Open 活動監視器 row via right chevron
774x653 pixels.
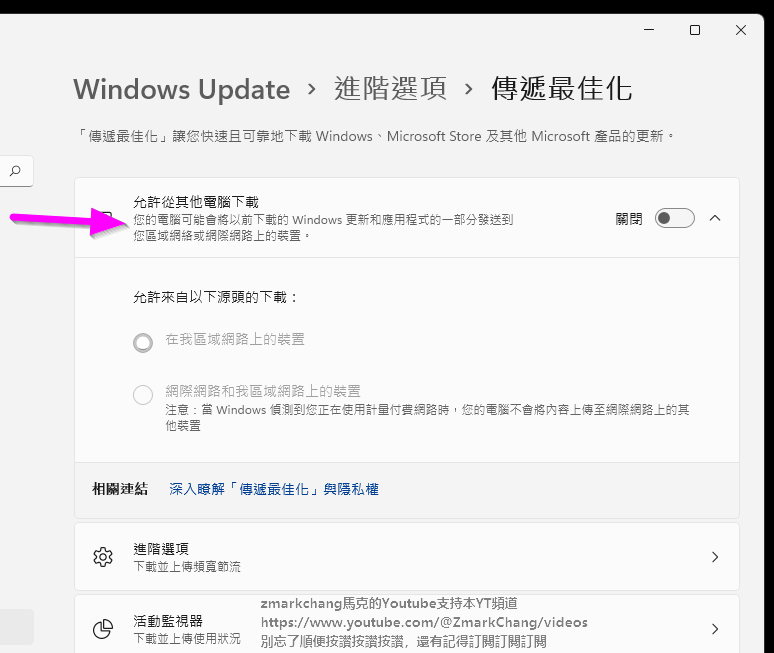(715, 629)
